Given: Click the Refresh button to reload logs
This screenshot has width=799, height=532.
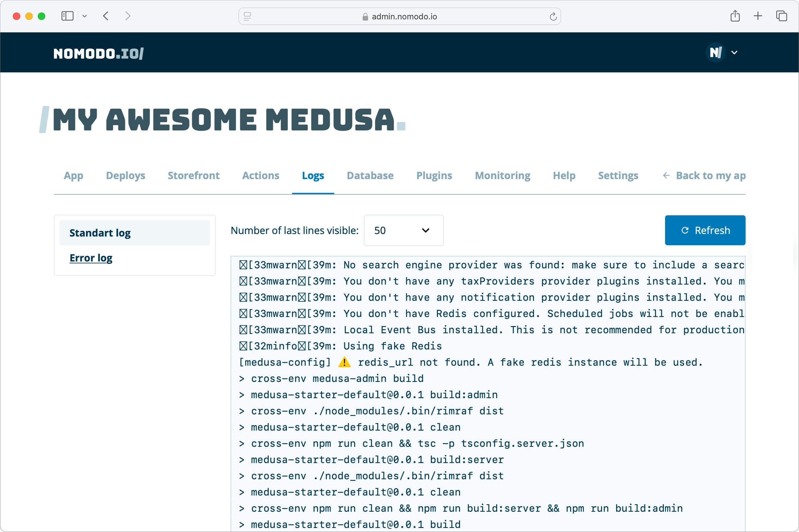Looking at the screenshot, I should pyautogui.click(x=705, y=230).
